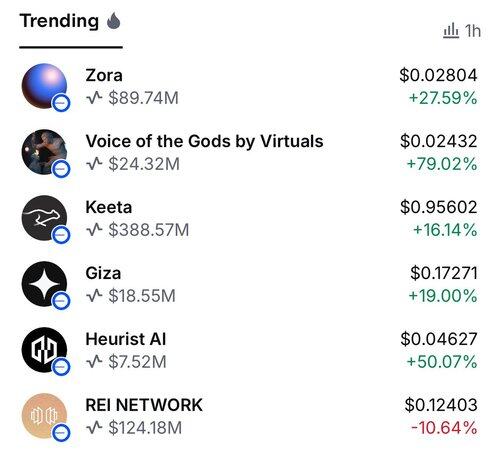Change the 1h timeframe selector

pyautogui.click(x=462, y=31)
